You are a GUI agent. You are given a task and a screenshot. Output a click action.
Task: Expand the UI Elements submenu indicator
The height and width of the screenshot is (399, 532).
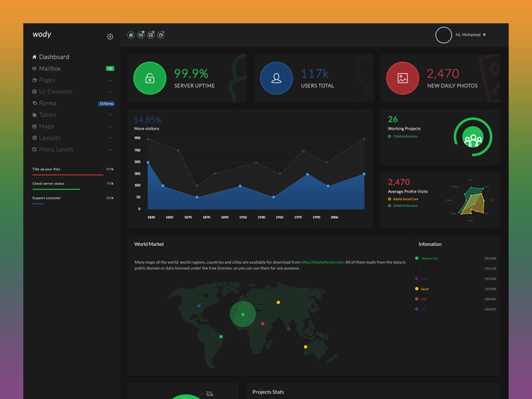[x=110, y=92]
